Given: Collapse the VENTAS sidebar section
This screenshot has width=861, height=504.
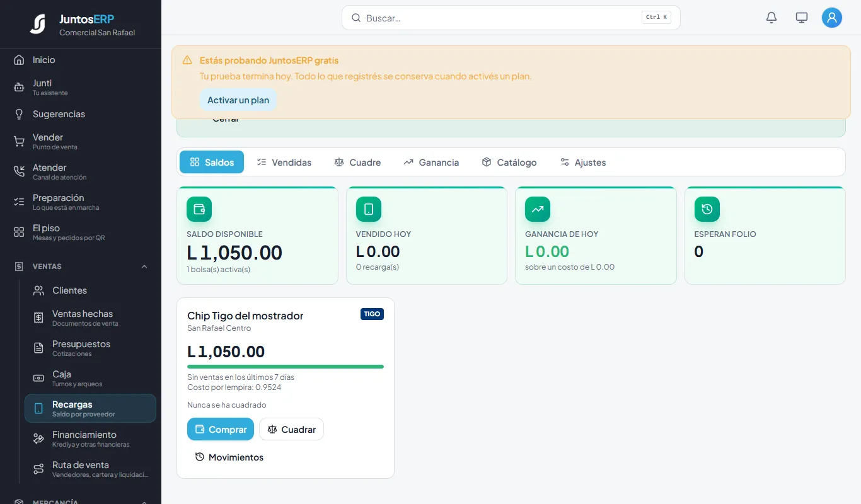Looking at the screenshot, I should pos(144,266).
